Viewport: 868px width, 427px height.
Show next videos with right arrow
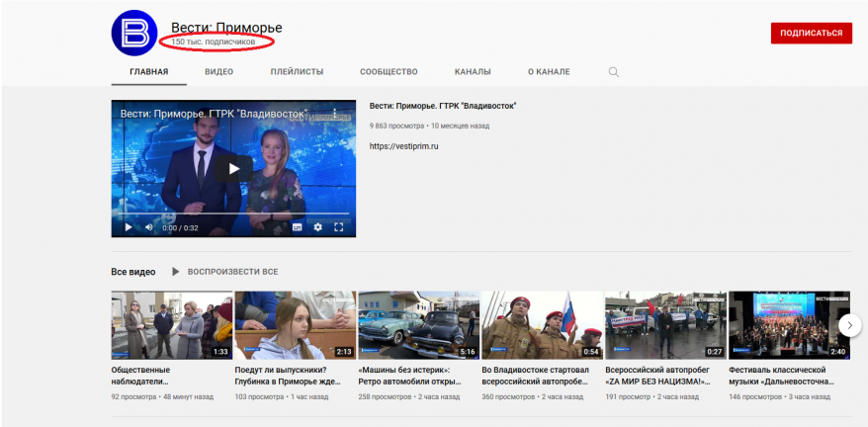coord(850,325)
